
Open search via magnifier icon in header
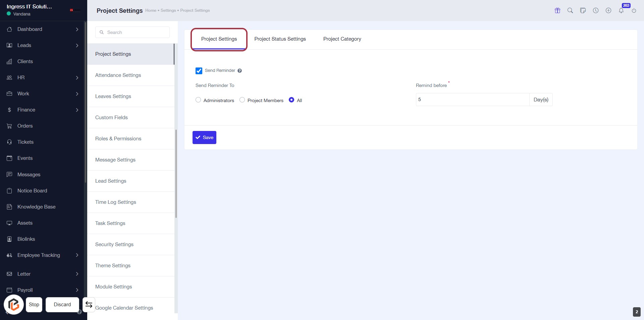570,10
